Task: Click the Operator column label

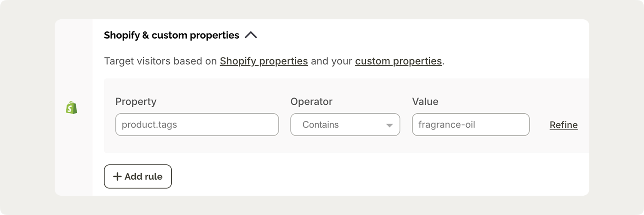Action: (x=311, y=102)
